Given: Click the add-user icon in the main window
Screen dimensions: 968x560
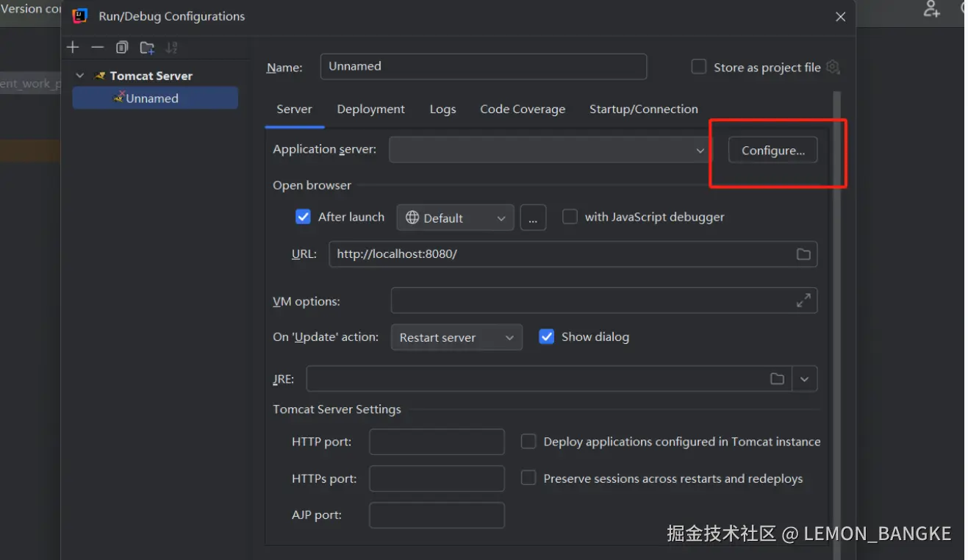Looking at the screenshot, I should (x=932, y=10).
